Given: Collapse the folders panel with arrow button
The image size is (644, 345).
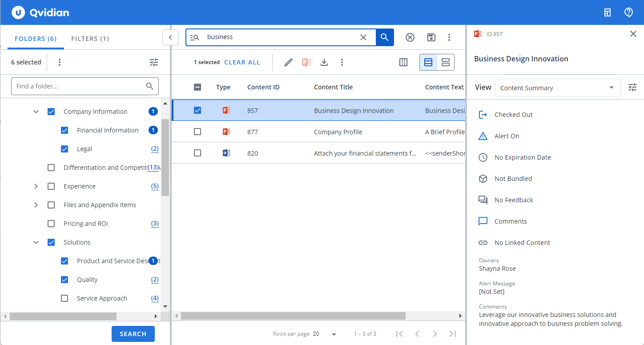Looking at the screenshot, I should pyautogui.click(x=170, y=37).
